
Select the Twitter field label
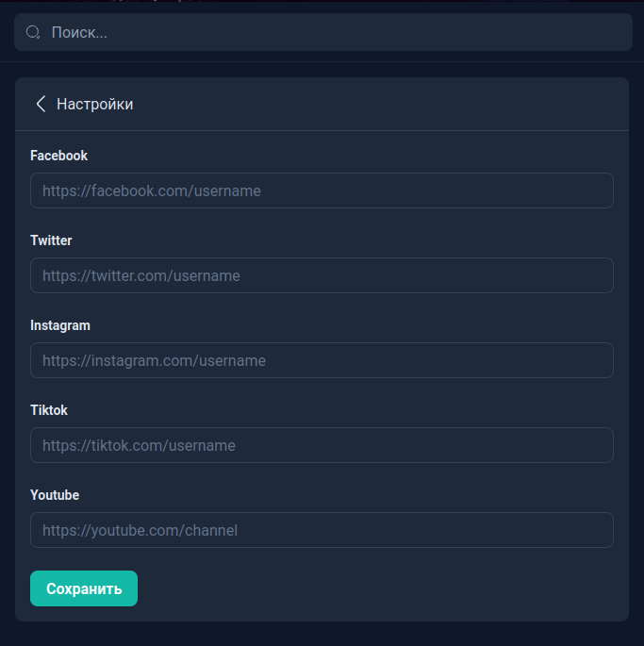coord(51,240)
